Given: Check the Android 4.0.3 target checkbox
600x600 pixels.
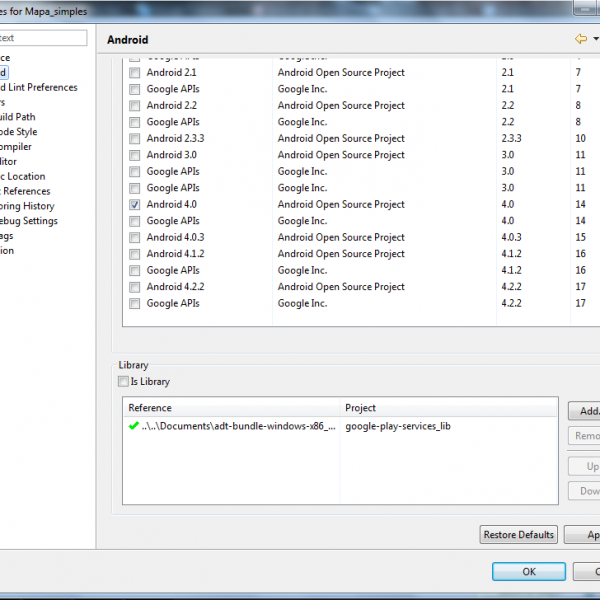Looking at the screenshot, I should (134, 238).
